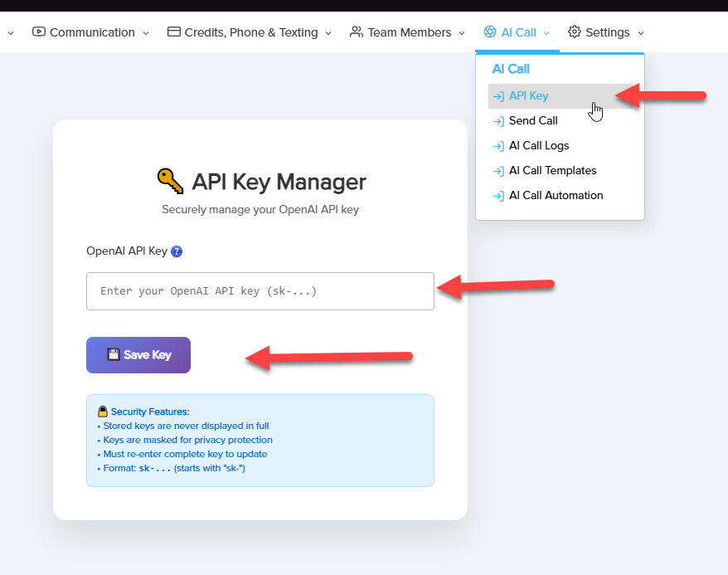The image size is (728, 575).
Task: Click the Communication video icon in navbar
Action: pos(39,32)
